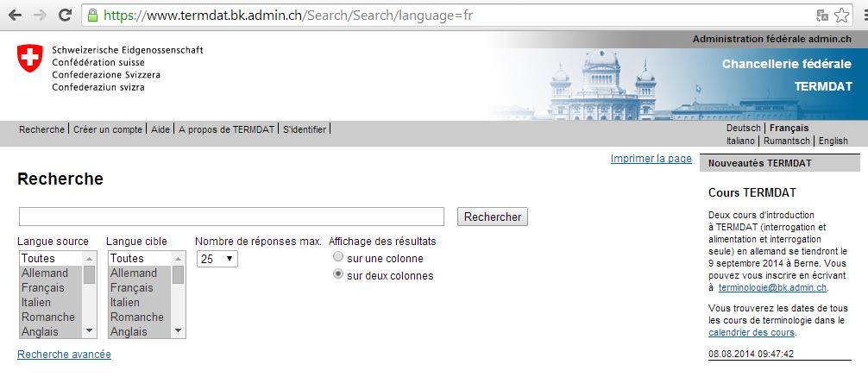Click terminologie@bk.admin.ch email link
868x377 pixels.
[x=772, y=288]
